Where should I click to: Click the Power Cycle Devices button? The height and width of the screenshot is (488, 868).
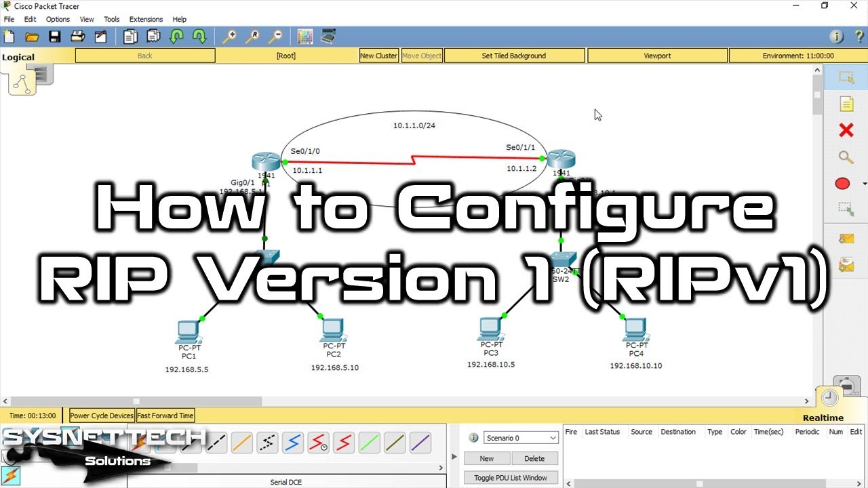[102, 415]
